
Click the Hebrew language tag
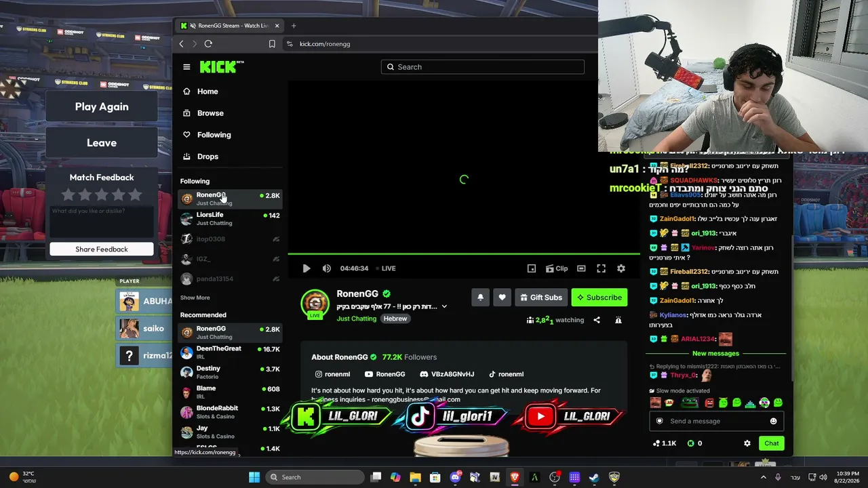point(395,319)
